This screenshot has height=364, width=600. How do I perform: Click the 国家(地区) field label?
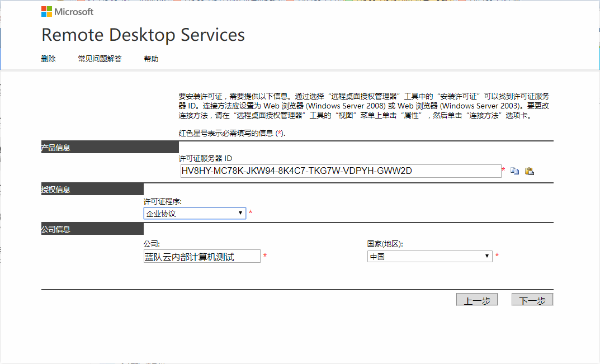click(385, 244)
